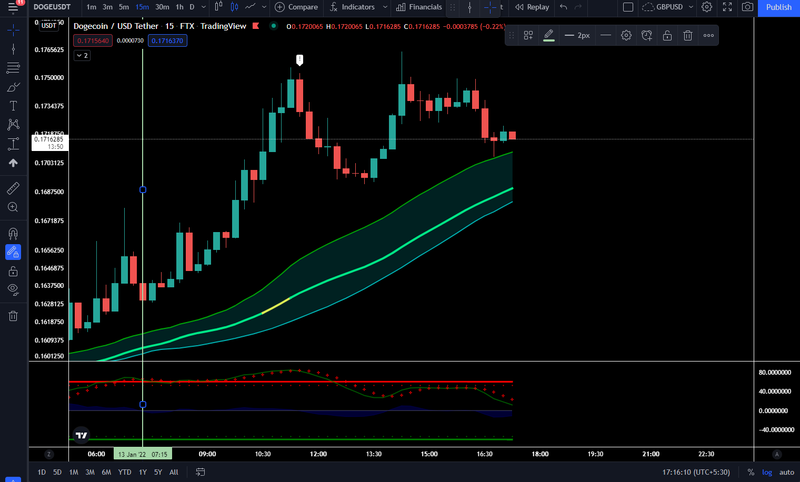
Task: Toggle auto scale for price axis
Action: 786,472
